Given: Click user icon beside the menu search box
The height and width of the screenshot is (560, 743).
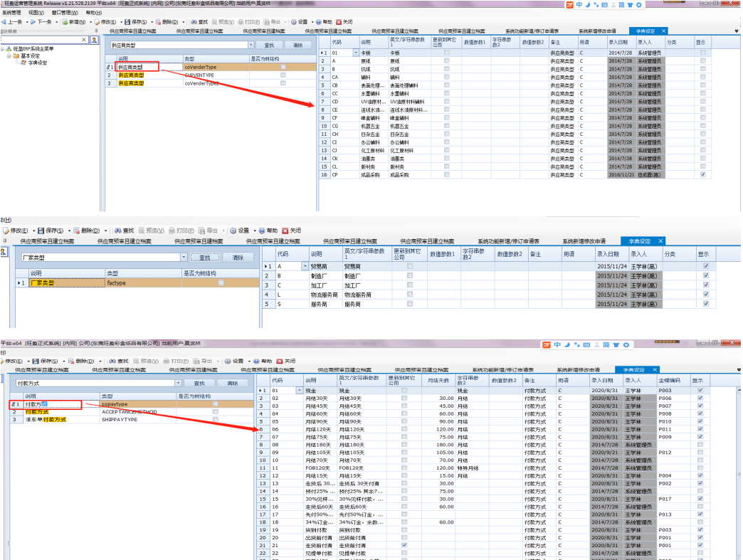Looking at the screenshot, I should pyautogui.click(x=94, y=40).
